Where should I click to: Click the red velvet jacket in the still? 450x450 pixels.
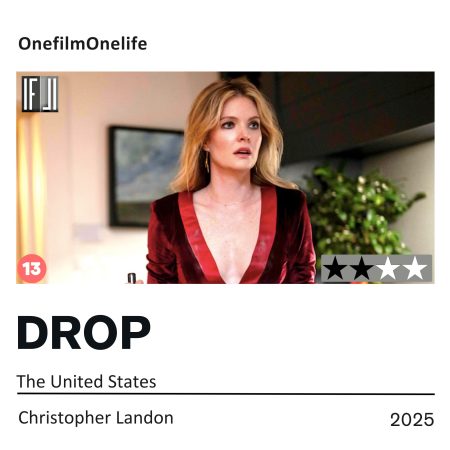pyautogui.click(x=230, y=238)
